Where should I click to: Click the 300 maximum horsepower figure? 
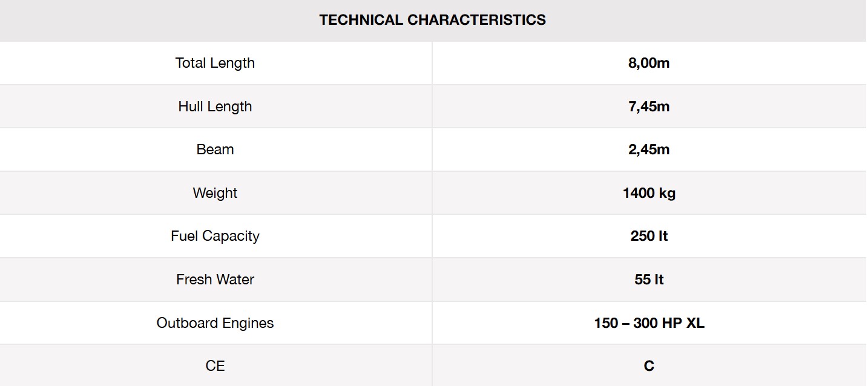(645, 323)
